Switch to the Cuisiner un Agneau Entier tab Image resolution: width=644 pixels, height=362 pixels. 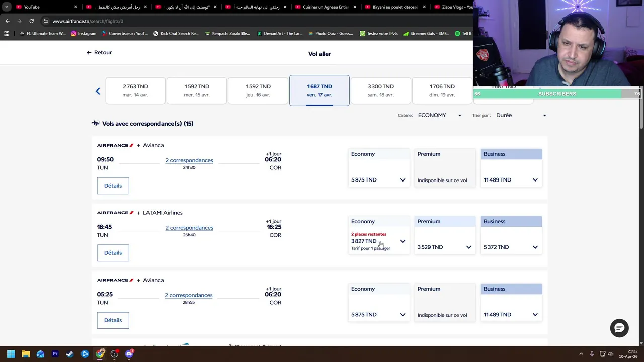coord(326,7)
